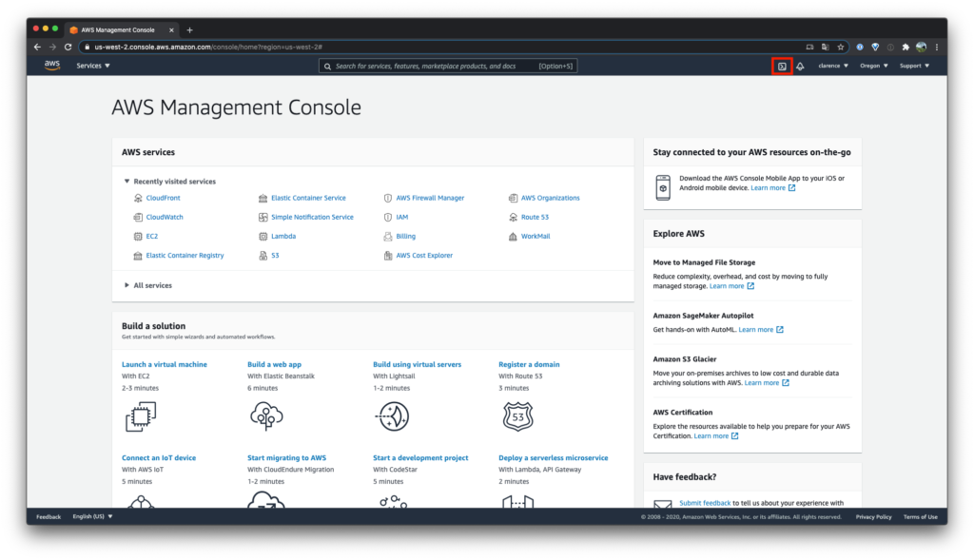974x560 pixels.
Task: Reload the page in the browser
Action: tap(68, 47)
